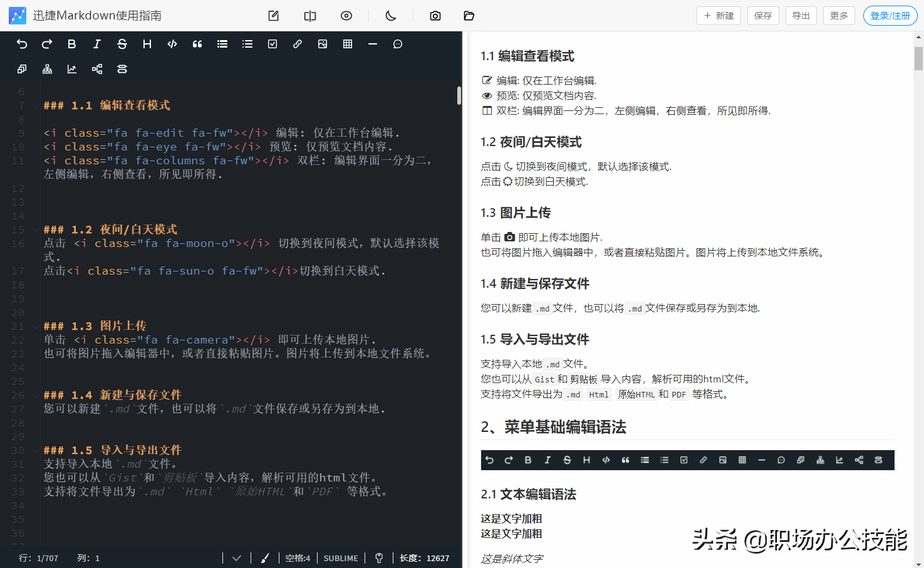Viewport: 924px width, 568px height.
Task: Insert an image via the toolbar icon
Action: point(323,44)
